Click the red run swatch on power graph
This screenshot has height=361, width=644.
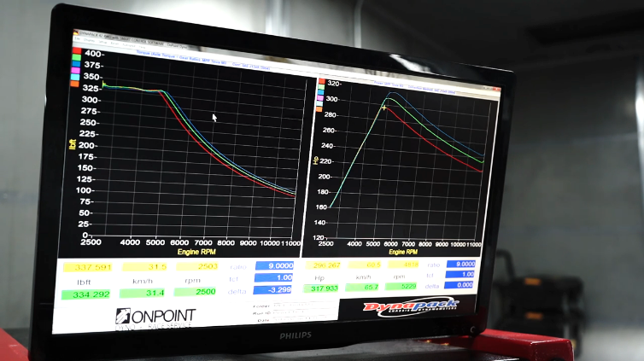(322, 82)
